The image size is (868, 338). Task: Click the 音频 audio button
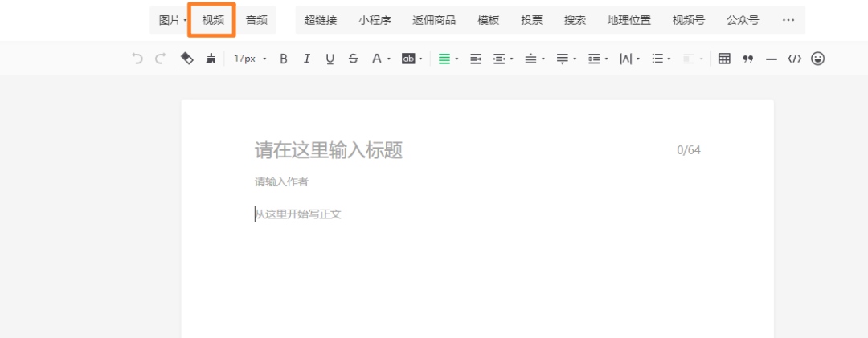256,20
